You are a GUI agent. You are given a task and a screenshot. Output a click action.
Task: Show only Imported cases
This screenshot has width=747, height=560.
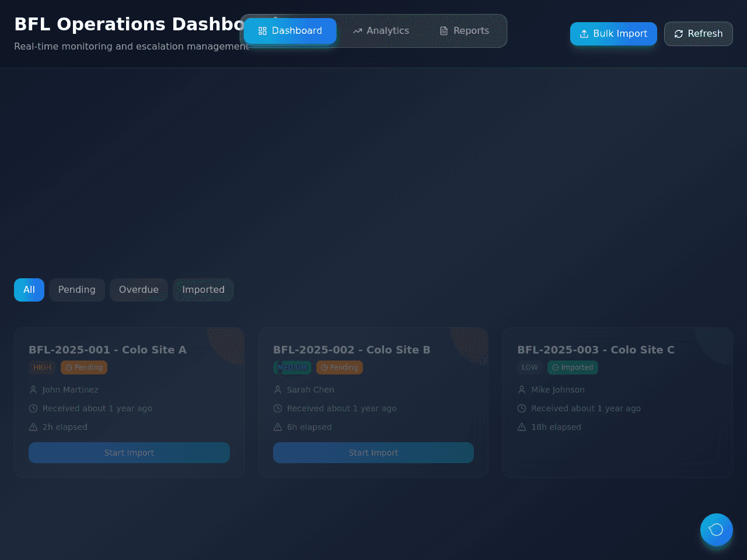tap(203, 290)
